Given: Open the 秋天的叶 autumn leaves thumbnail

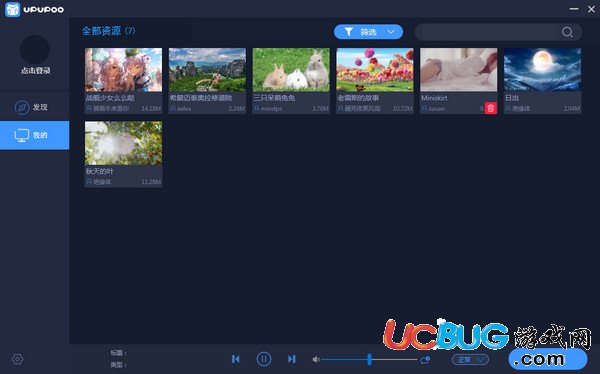Looking at the screenshot, I should [123, 143].
